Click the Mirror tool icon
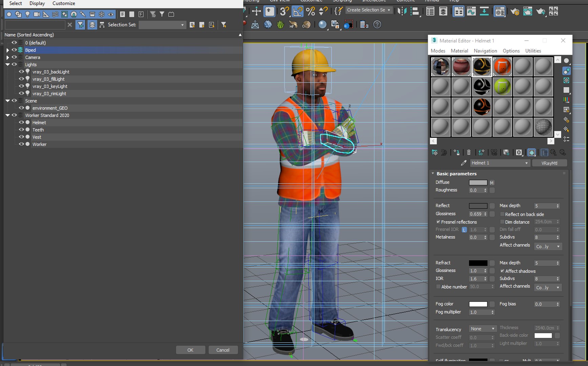Screen dimensions: 588x366 click(x=402, y=11)
